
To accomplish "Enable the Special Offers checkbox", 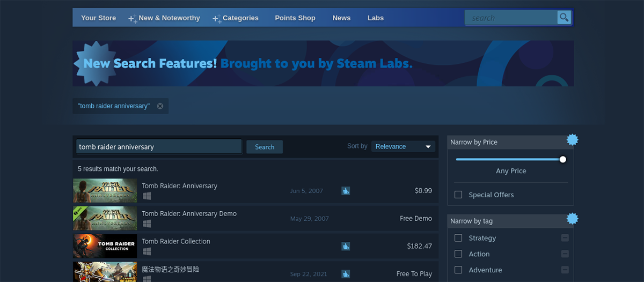I will [x=458, y=195].
